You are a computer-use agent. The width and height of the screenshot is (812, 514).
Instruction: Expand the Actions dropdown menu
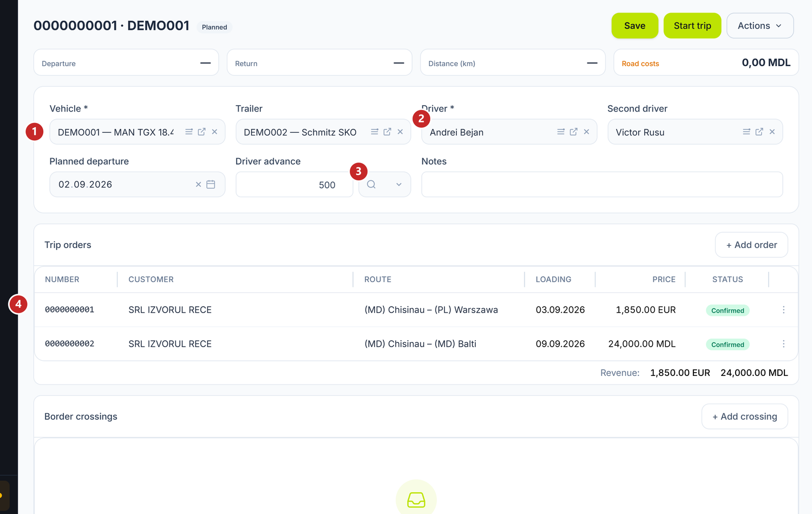click(760, 25)
